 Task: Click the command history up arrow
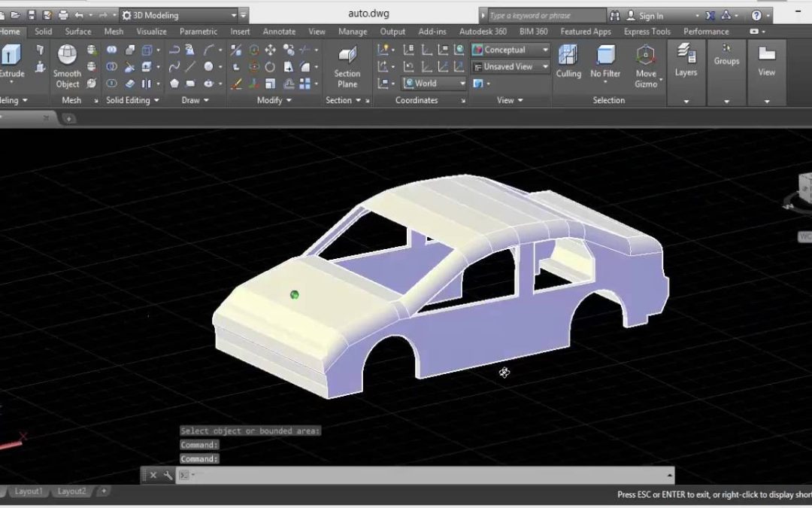pyautogui.click(x=669, y=475)
